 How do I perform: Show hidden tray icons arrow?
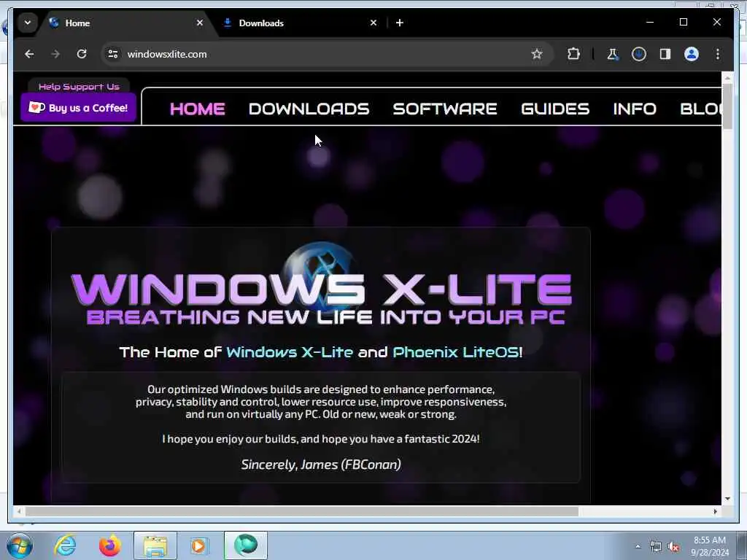638,546
